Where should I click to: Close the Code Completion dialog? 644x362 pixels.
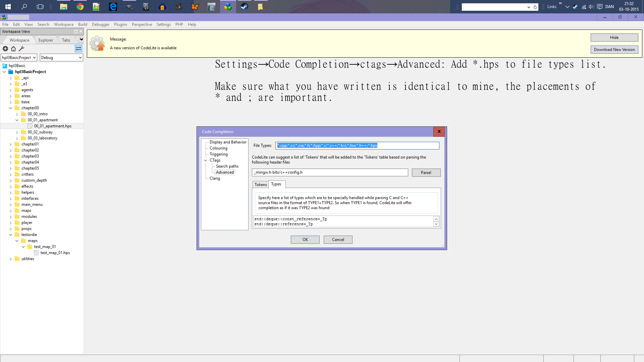[439, 131]
